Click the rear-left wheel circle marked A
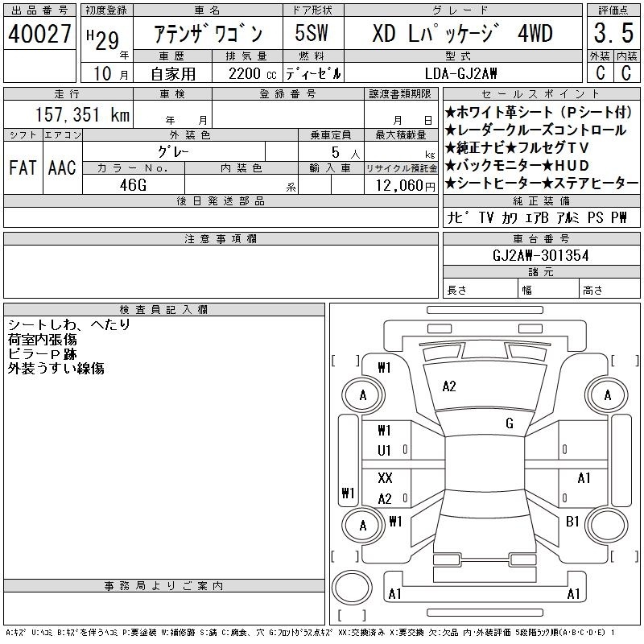 click(x=362, y=525)
